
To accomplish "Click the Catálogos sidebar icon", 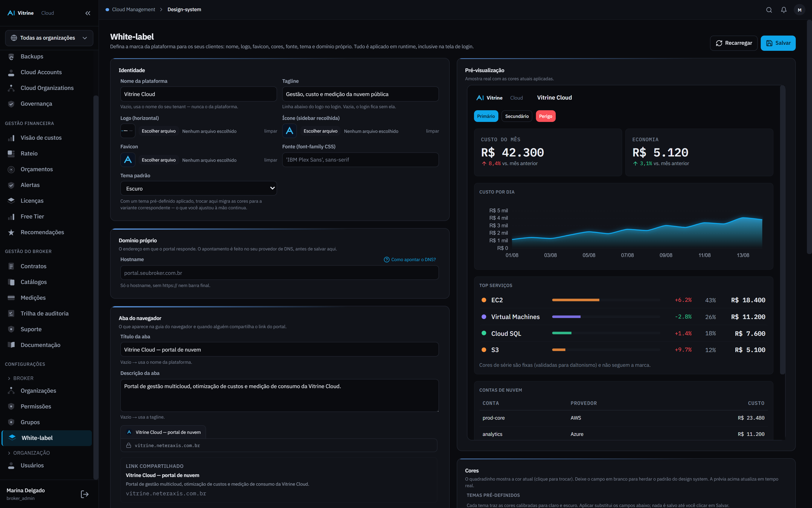I will pyautogui.click(x=11, y=282).
